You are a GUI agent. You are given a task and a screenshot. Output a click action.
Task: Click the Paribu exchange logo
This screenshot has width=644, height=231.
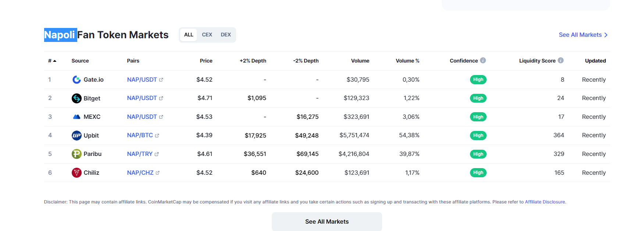[x=77, y=154]
